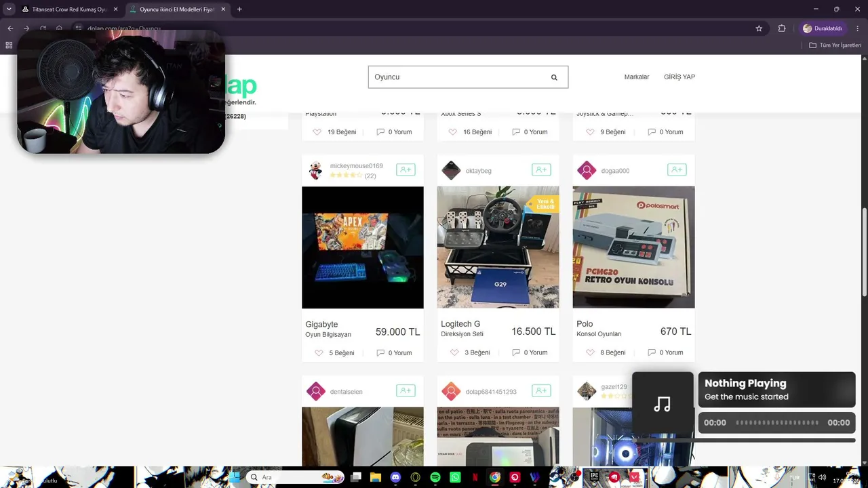Image resolution: width=868 pixels, height=488 pixels.
Task: Follow user oktaybeg with the add icon
Action: point(541,169)
